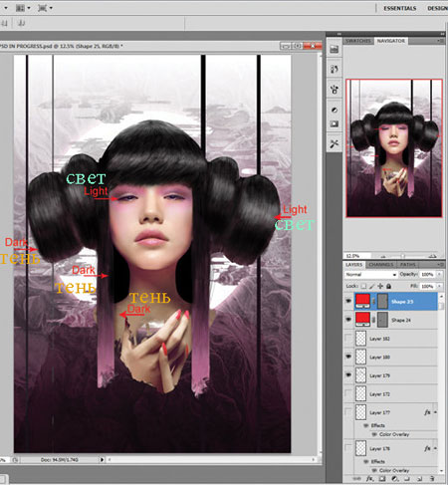Click the lock position icon
448x485 pixels.
[x=380, y=286]
